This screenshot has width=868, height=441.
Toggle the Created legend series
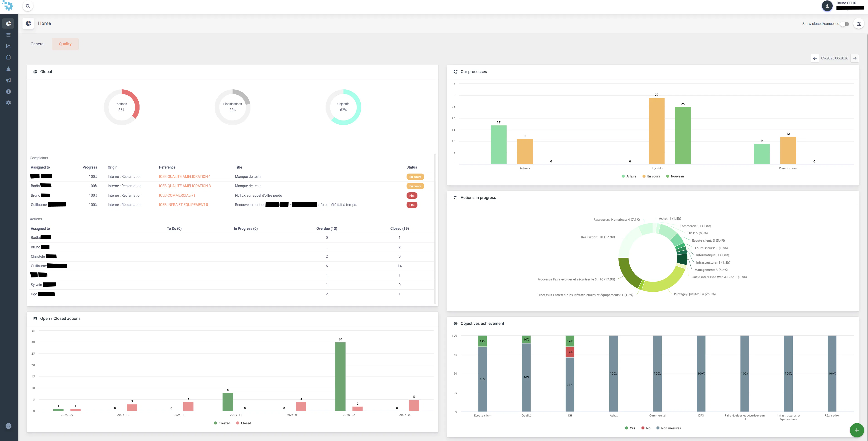click(x=222, y=423)
